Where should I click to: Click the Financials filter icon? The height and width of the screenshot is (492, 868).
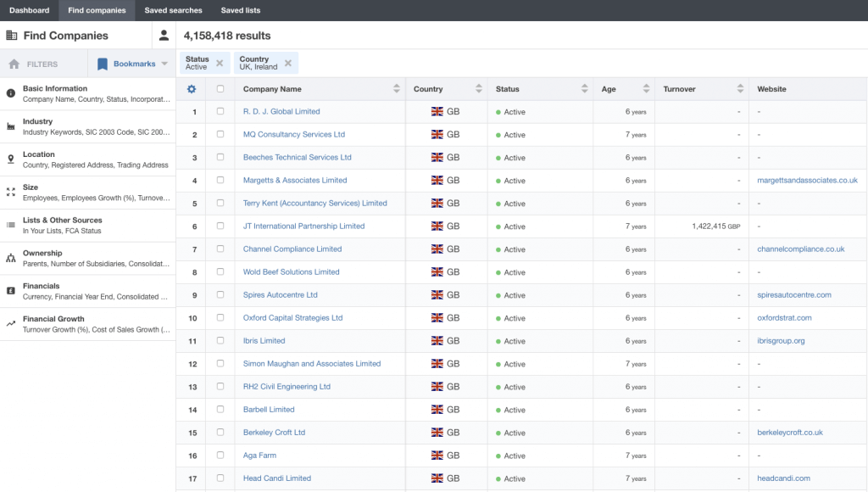click(x=10, y=287)
